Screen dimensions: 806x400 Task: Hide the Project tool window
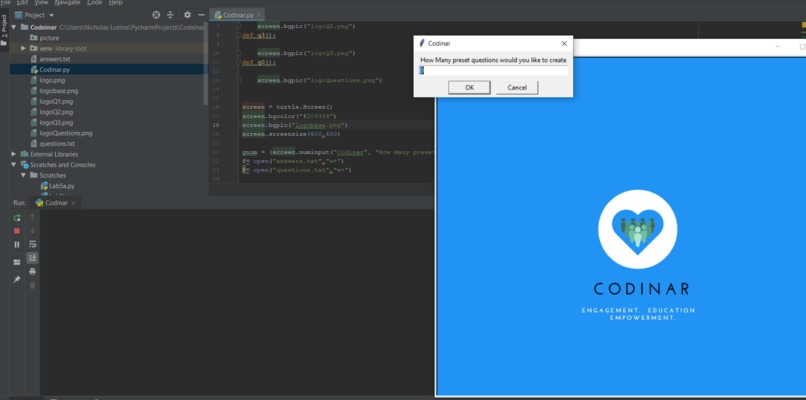[x=202, y=15]
